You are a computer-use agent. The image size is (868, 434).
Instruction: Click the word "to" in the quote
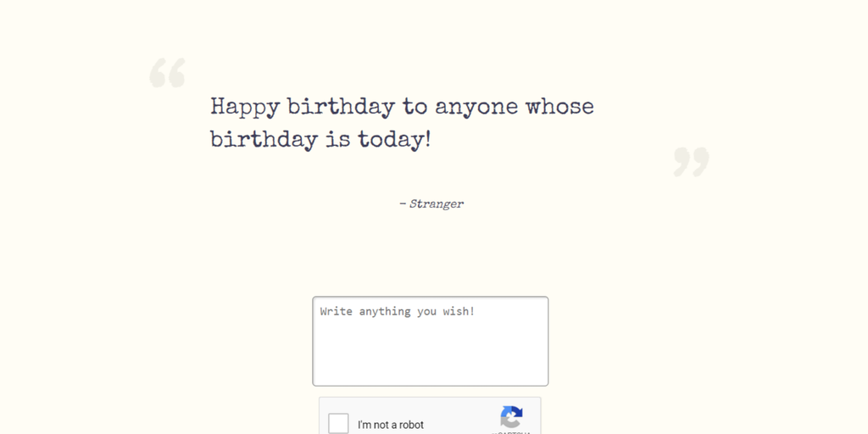point(415,108)
